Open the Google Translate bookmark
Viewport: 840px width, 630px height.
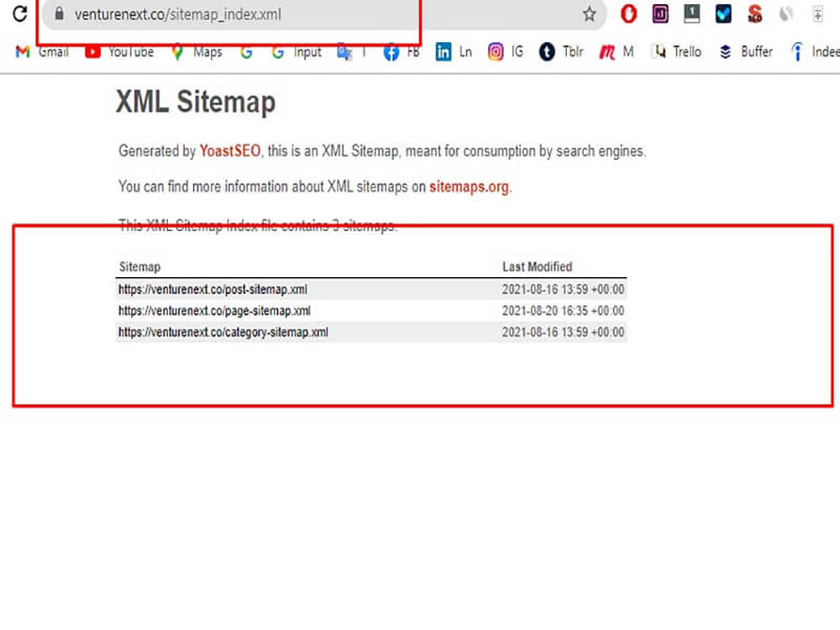pos(351,52)
